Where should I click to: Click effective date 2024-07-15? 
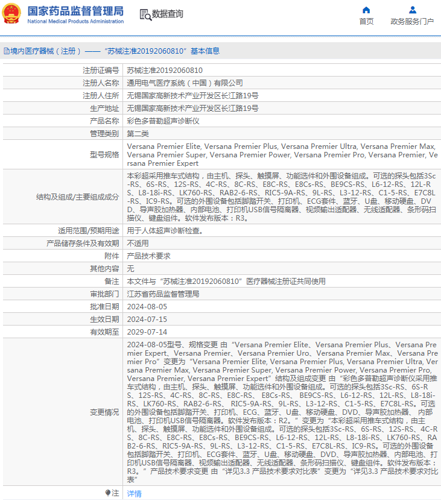147,319
